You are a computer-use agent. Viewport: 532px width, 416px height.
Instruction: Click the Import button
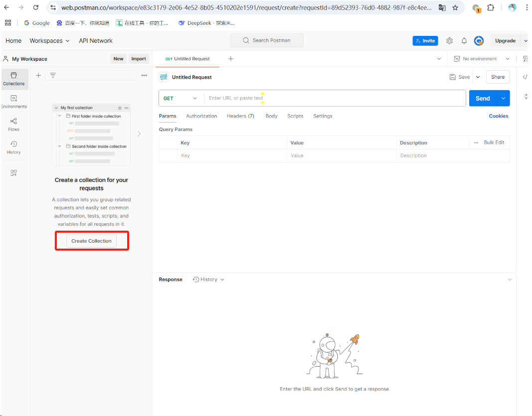pyautogui.click(x=139, y=59)
